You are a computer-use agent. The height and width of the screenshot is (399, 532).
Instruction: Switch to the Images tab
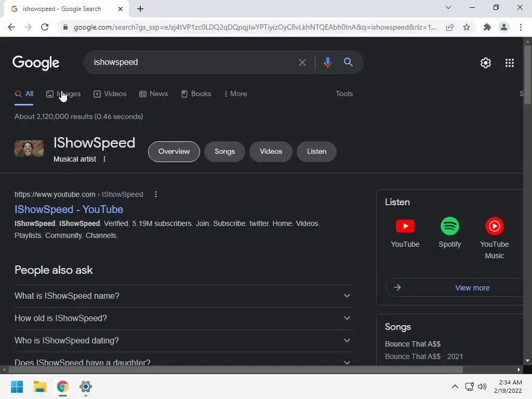coord(63,94)
